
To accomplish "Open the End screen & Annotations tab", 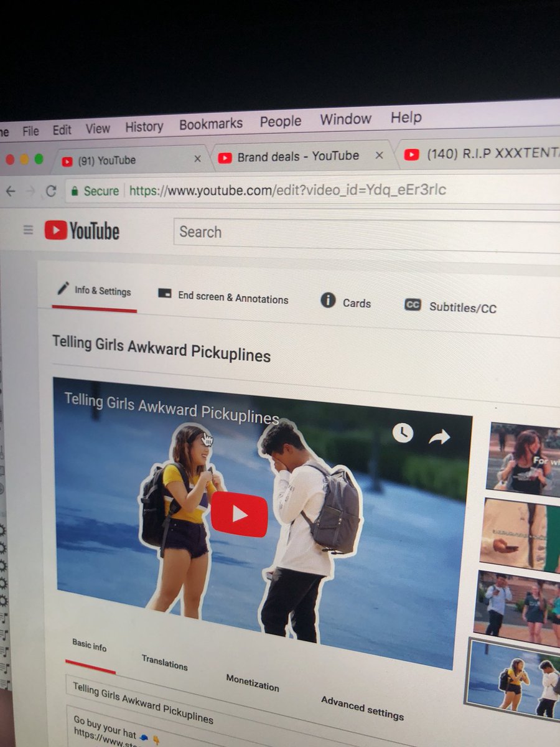I will tap(223, 297).
